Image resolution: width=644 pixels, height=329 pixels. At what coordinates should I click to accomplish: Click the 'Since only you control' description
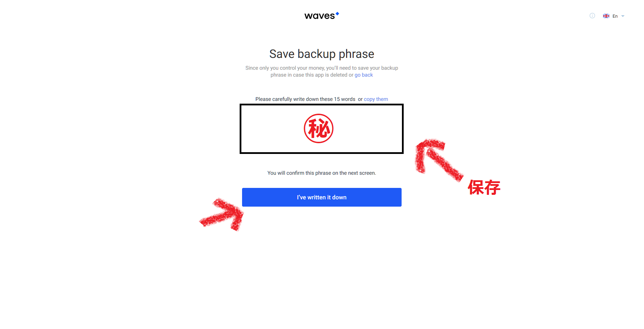322,71
